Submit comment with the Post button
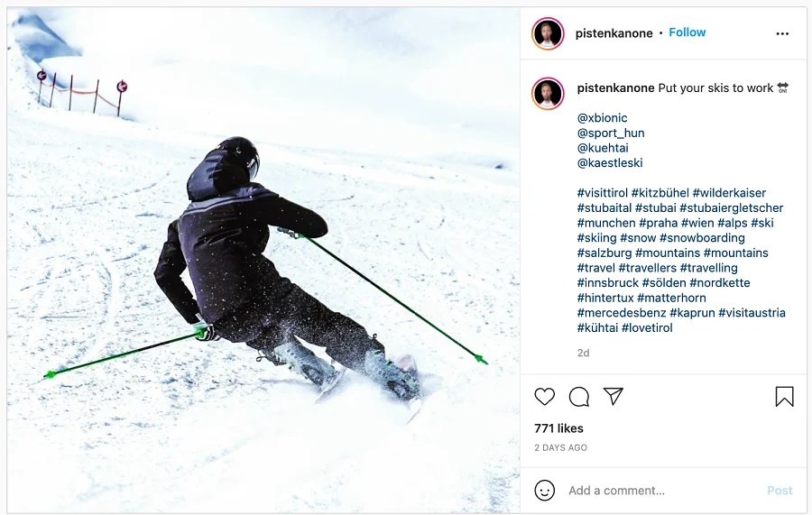This screenshot has width=812, height=515. coord(780,491)
